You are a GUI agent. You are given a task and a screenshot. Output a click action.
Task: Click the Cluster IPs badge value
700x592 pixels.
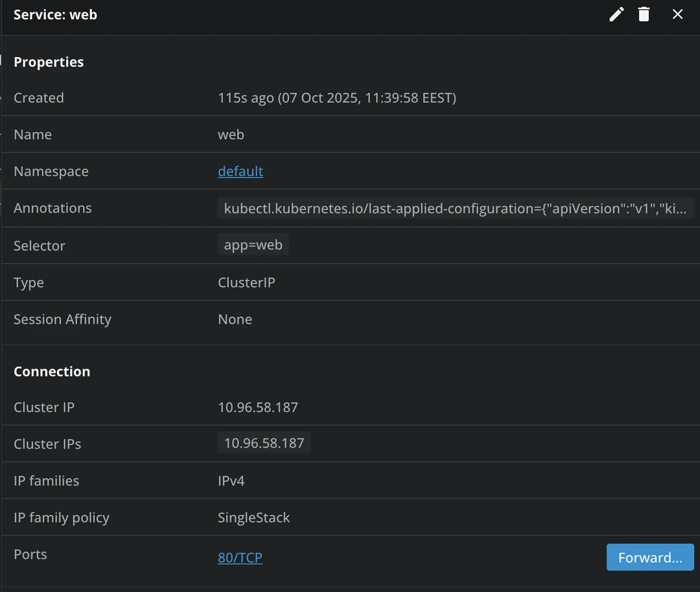(x=264, y=444)
